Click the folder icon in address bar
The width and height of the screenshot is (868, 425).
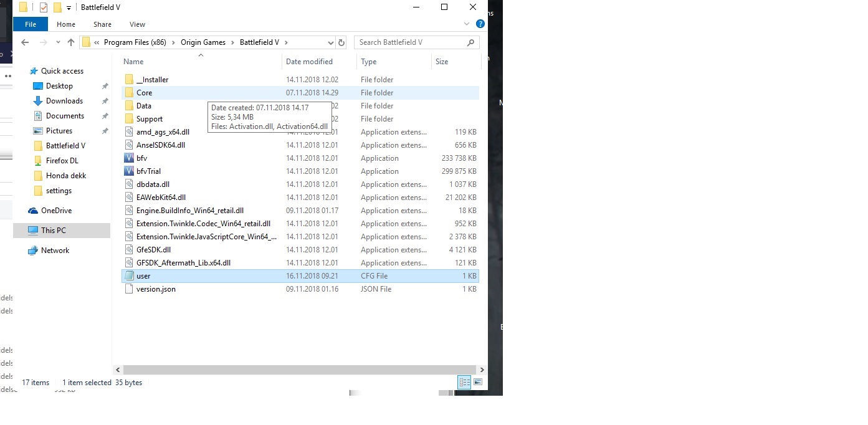point(87,42)
